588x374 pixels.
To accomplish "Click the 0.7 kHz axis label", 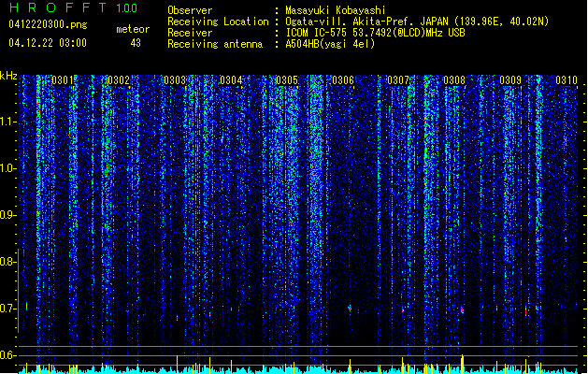I will click(x=7, y=309).
